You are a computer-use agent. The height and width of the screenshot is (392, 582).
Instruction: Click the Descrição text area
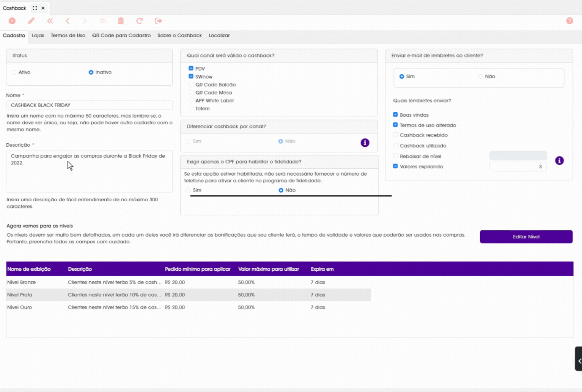[x=89, y=171]
